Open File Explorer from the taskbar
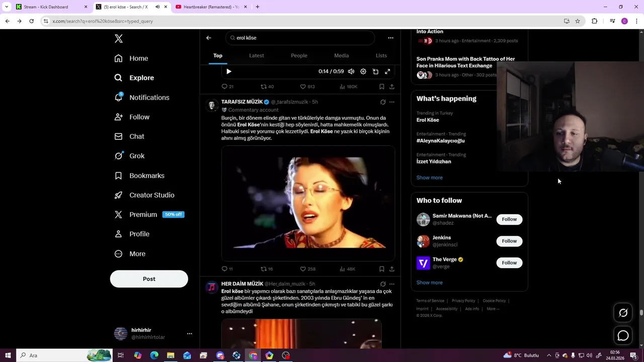Image resolution: width=644 pixels, height=362 pixels. point(171,355)
